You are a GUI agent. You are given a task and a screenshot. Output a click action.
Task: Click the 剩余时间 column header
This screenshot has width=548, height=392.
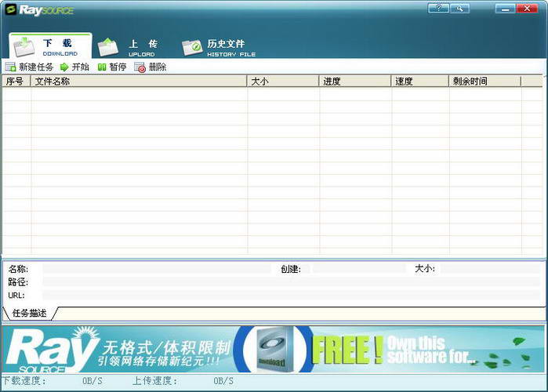click(x=485, y=81)
